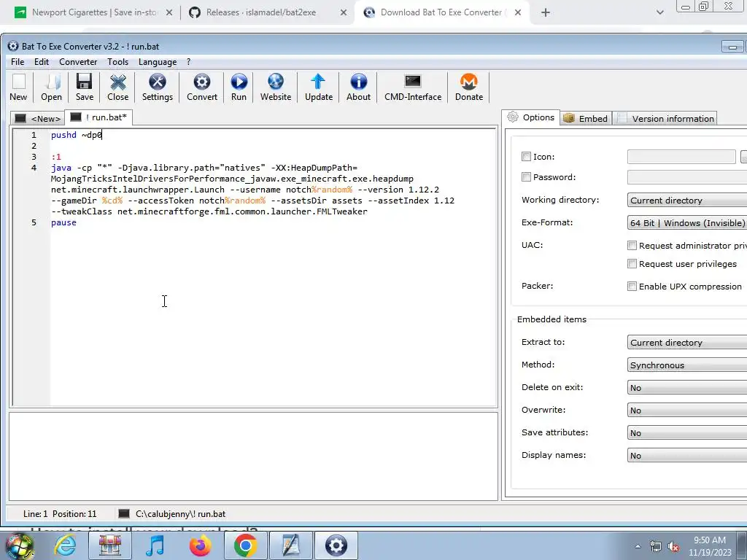Show hidden tray icons arrow
Image resolution: width=747 pixels, height=560 pixels.
coord(638,546)
